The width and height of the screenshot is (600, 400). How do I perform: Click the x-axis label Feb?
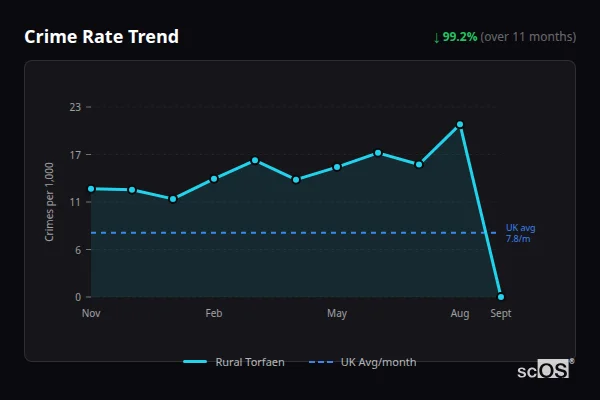pos(214,313)
